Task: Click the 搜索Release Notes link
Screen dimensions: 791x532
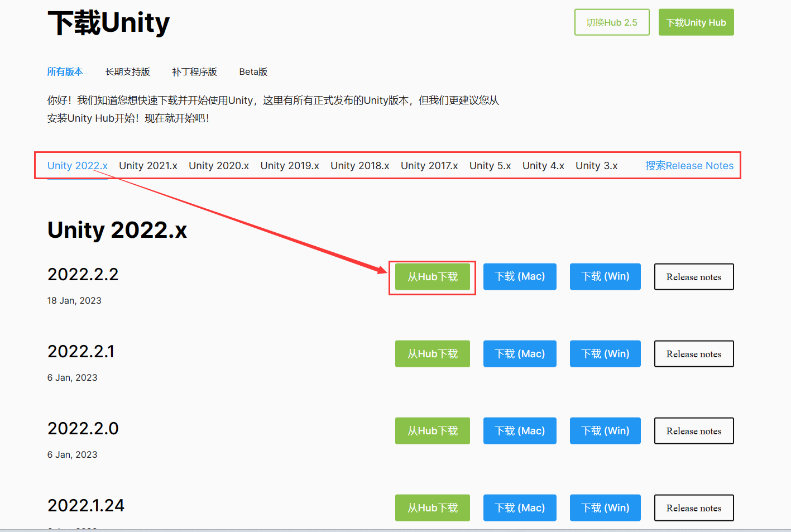Action: pyautogui.click(x=689, y=165)
